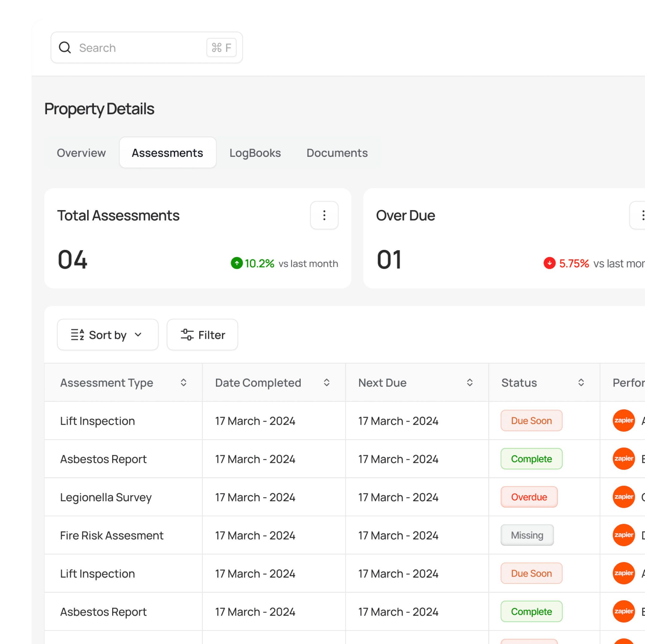Viewport: 645px width, 644px height.
Task: Open the Filter options
Action: [x=202, y=335]
